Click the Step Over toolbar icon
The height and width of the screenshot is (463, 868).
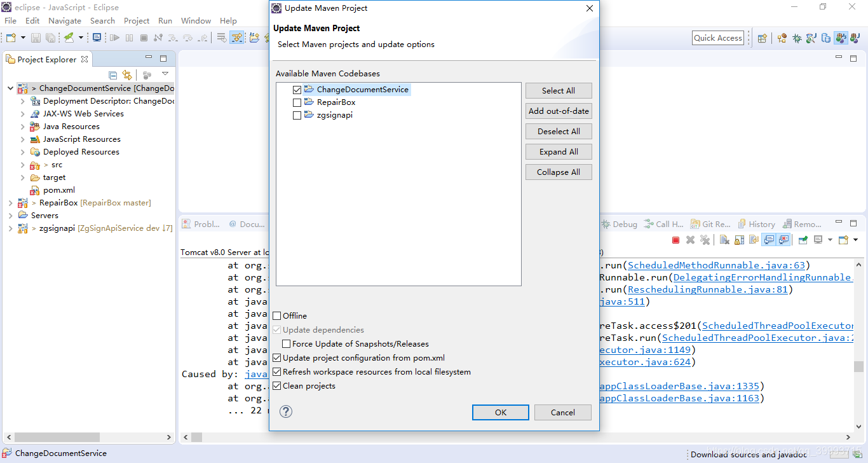coord(187,38)
